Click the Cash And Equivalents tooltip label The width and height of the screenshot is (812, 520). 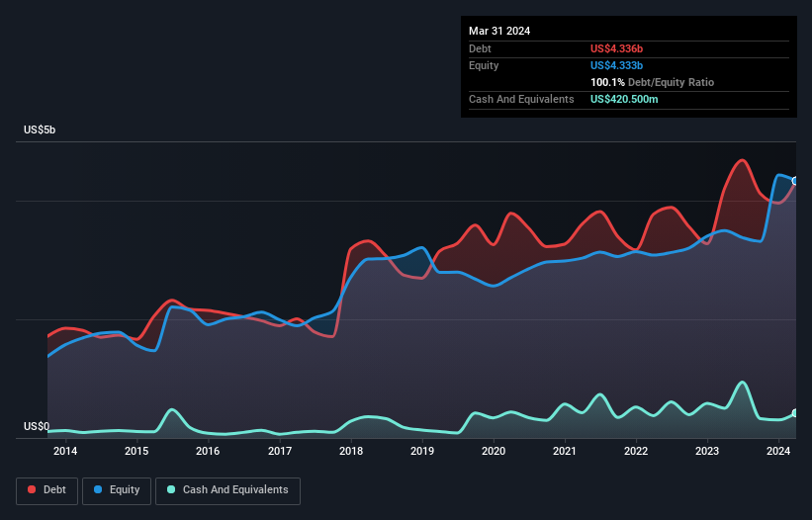point(521,99)
